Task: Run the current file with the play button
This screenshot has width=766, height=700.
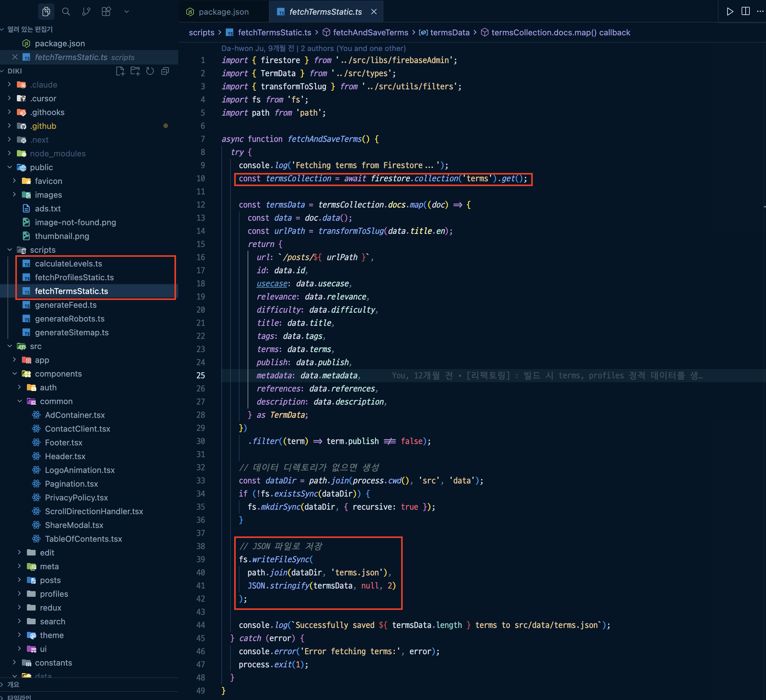Action: pyautogui.click(x=730, y=11)
